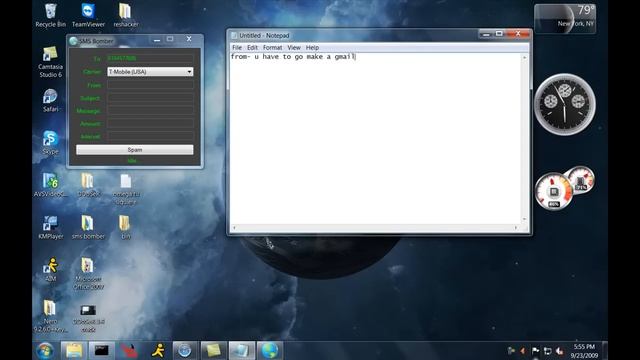Click the Notepad vertical scrollbar down arrow
Image resolution: width=640 pixels, height=360 pixels.
[524, 220]
